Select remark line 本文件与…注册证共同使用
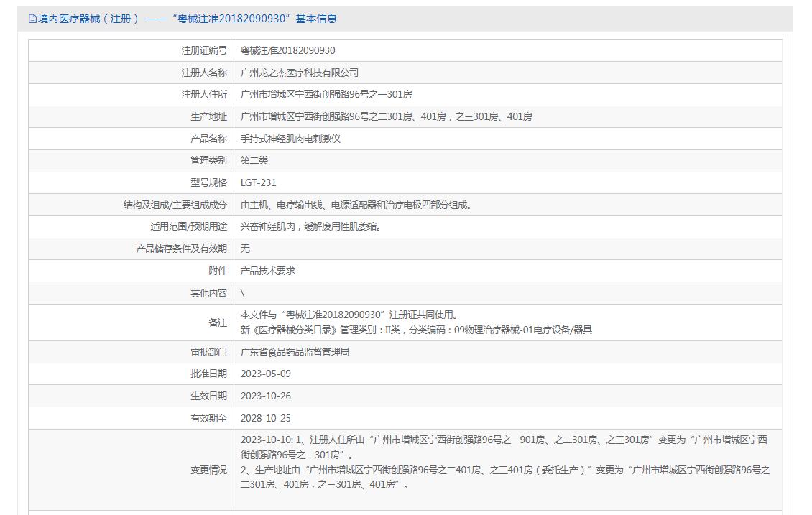This screenshot has height=515, width=812. 349,315
